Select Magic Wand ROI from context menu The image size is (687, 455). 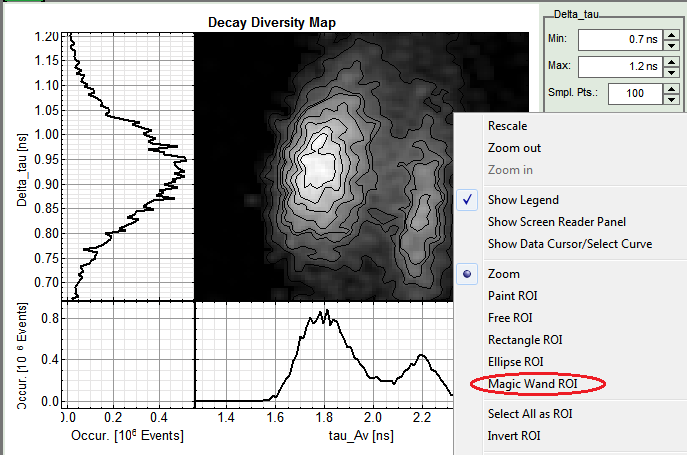(x=532, y=384)
